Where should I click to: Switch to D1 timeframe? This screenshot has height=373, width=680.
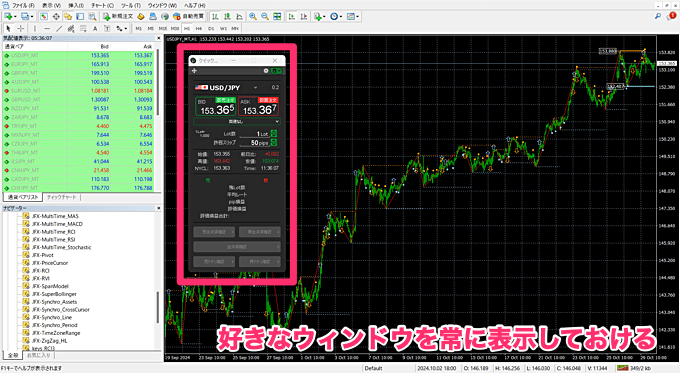pos(211,29)
